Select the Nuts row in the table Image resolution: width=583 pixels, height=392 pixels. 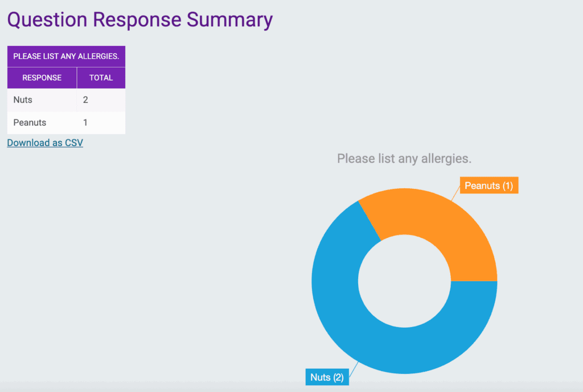point(42,100)
